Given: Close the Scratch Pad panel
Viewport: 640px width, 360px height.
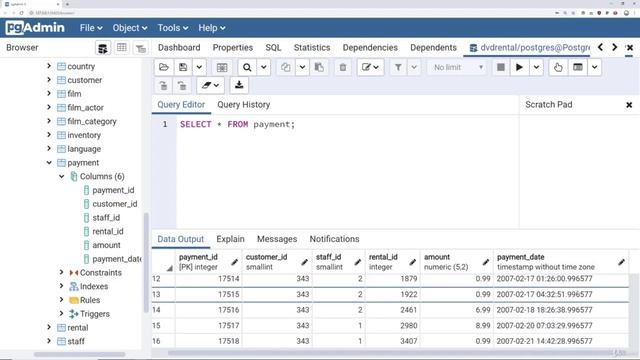Looking at the screenshot, I should pyautogui.click(x=629, y=105).
